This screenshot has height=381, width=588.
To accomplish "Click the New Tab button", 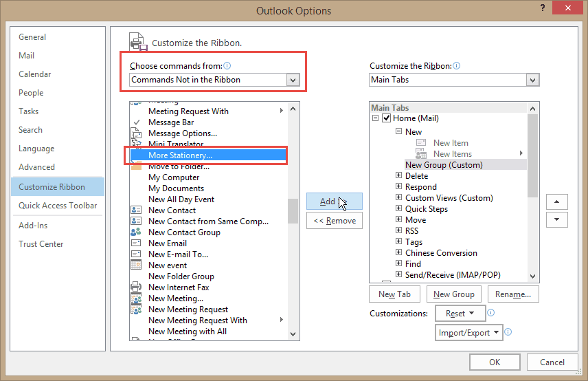I will pyautogui.click(x=394, y=294).
